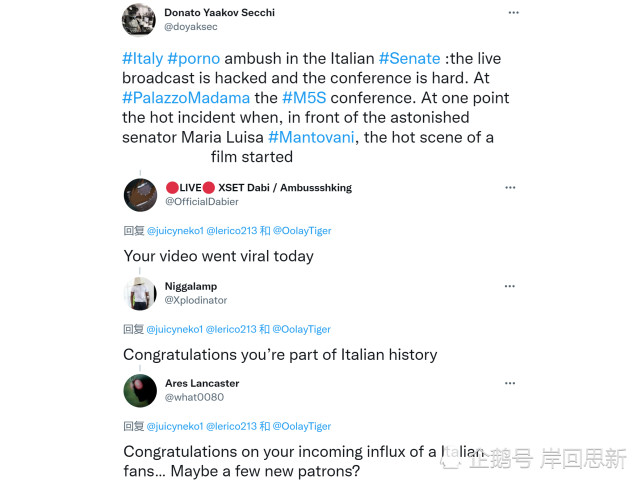Open three-dot menu on Ares Lancaster's reply
The height and width of the screenshot is (481, 641).
click(x=509, y=384)
